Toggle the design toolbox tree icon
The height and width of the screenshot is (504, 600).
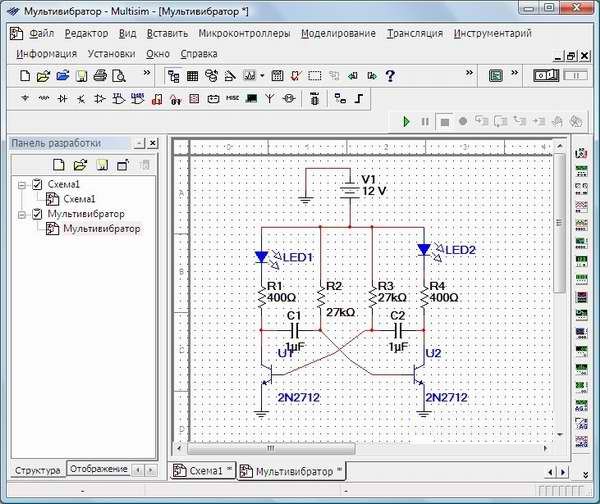tap(174, 76)
